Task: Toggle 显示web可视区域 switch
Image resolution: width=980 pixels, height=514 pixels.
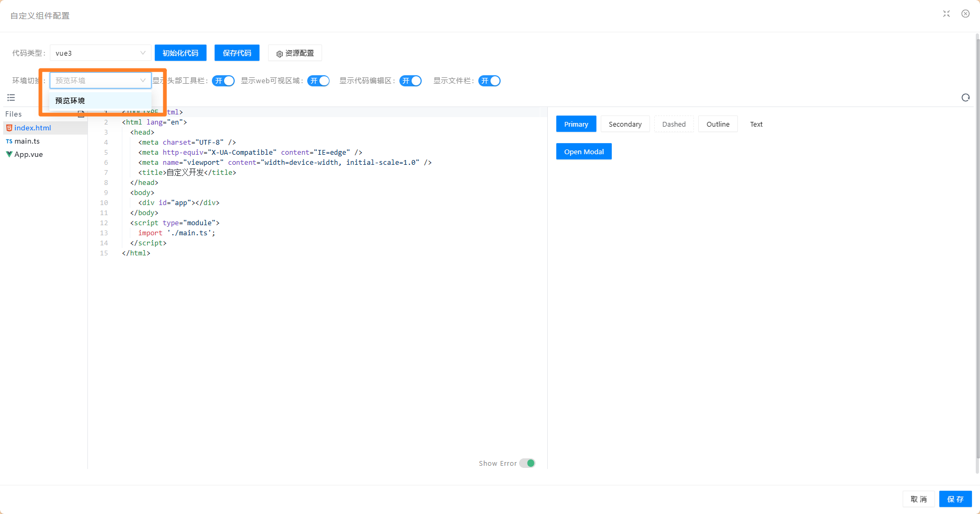Action: coord(318,81)
